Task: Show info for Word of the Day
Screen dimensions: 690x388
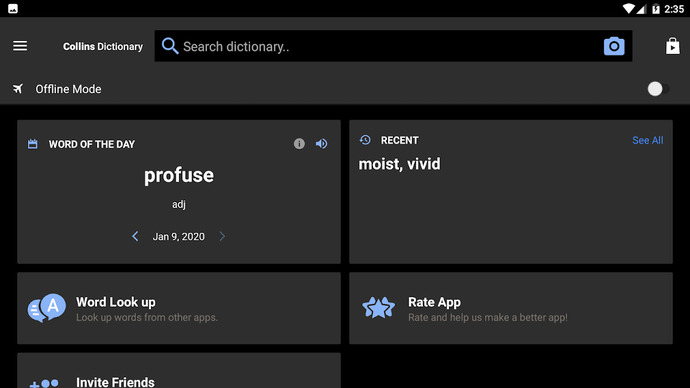Action: point(299,144)
